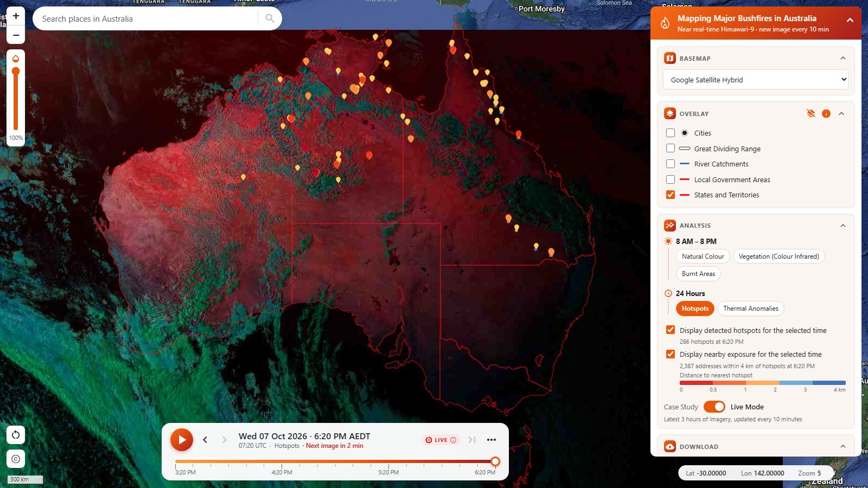Select Vegetation (Colour Infrared) analysis

(778, 256)
